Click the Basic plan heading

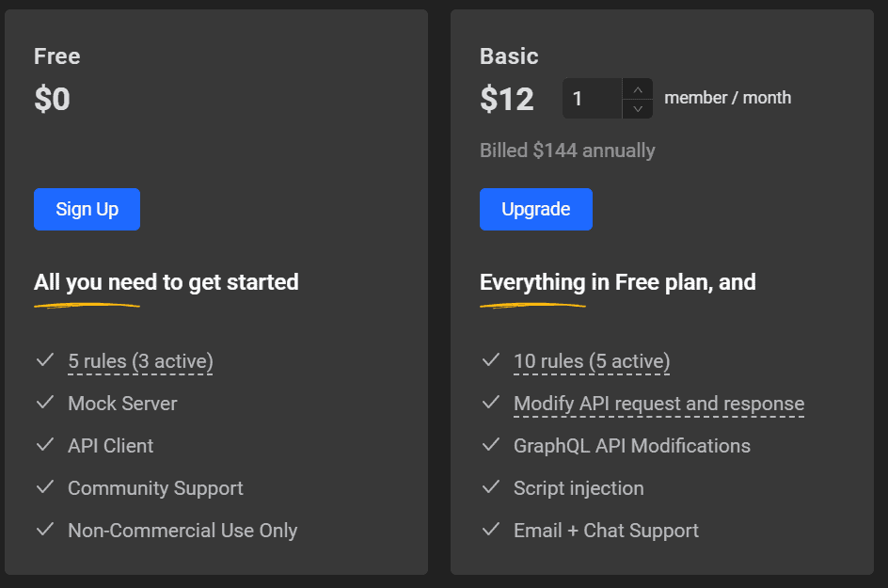tap(509, 56)
